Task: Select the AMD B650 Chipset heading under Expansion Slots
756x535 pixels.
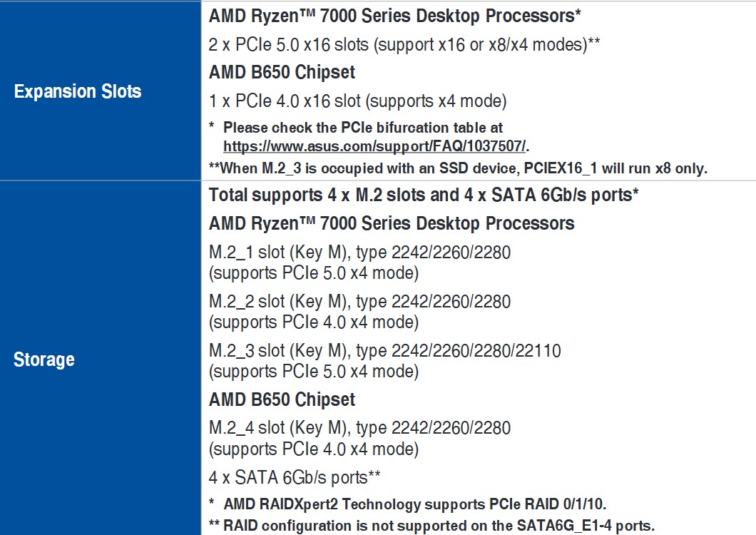Action: (282, 72)
